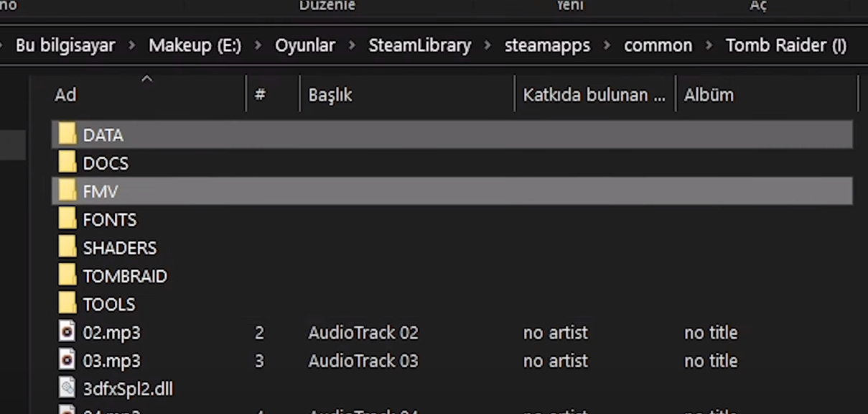Viewport: 868px width, 414px height.
Task: Click the 02.mp3 audio file icon
Action: tap(67, 332)
